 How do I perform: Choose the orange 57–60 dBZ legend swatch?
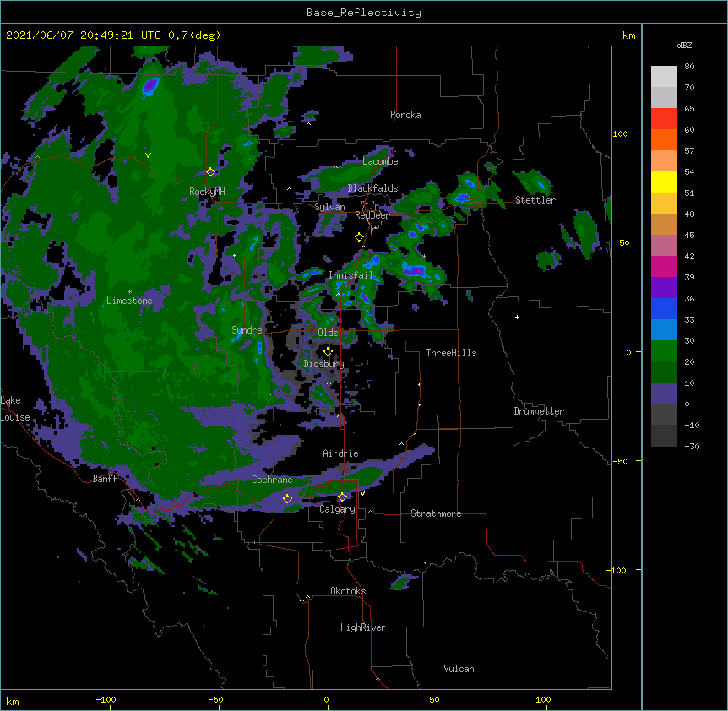coord(664,139)
